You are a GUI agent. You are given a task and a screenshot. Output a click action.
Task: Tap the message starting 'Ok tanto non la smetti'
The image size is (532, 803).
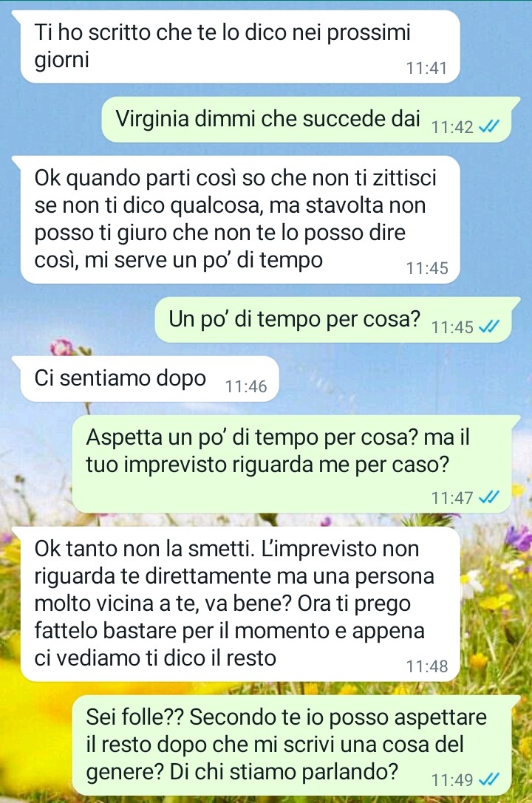(239, 604)
